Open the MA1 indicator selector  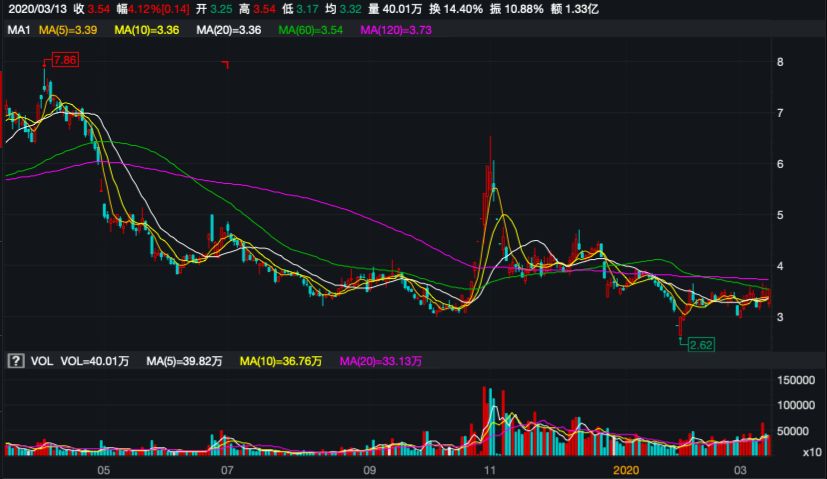(18, 31)
